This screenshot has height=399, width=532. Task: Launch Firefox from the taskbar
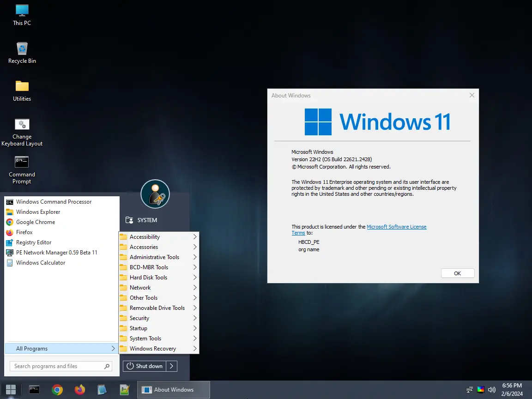pos(79,389)
